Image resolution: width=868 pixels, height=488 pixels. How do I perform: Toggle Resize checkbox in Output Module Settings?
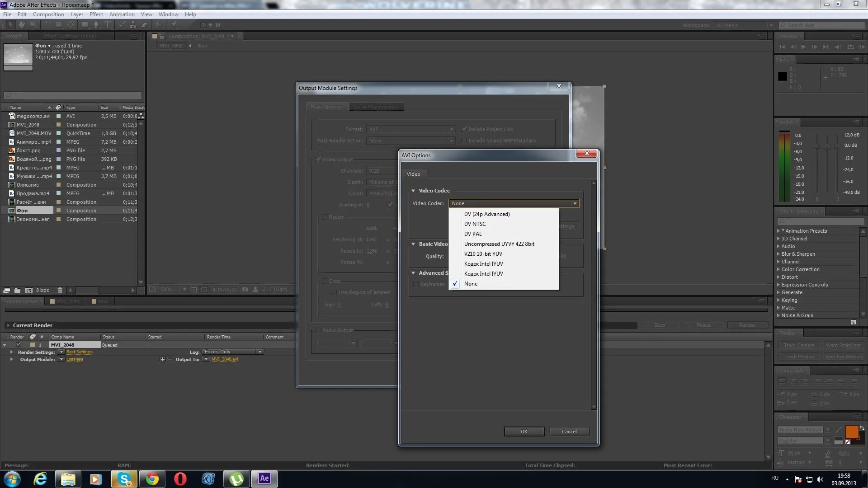(324, 217)
